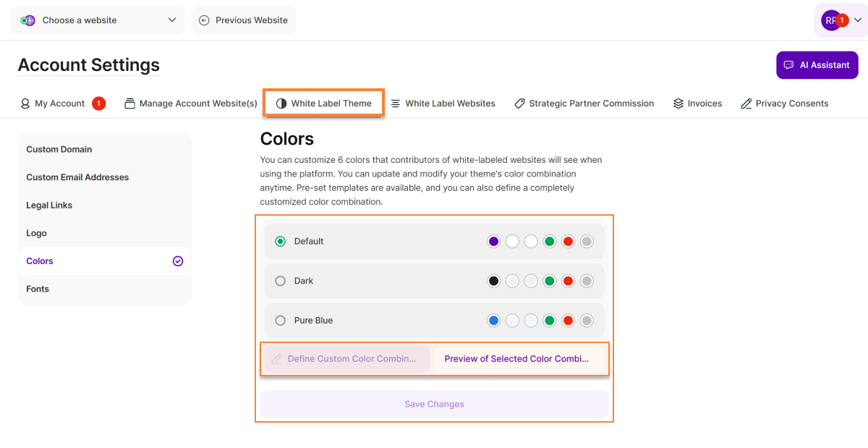Click the Privacy Consents pencil icon
Image resolution: width=868 pixels, height=448 pixels.
[x=746, y=103]
